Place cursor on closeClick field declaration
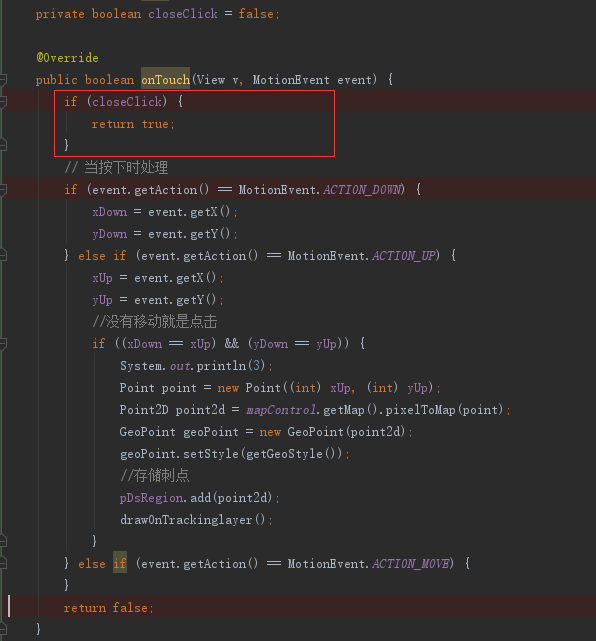Screen dimensions: 596x641 pos(182,14)
